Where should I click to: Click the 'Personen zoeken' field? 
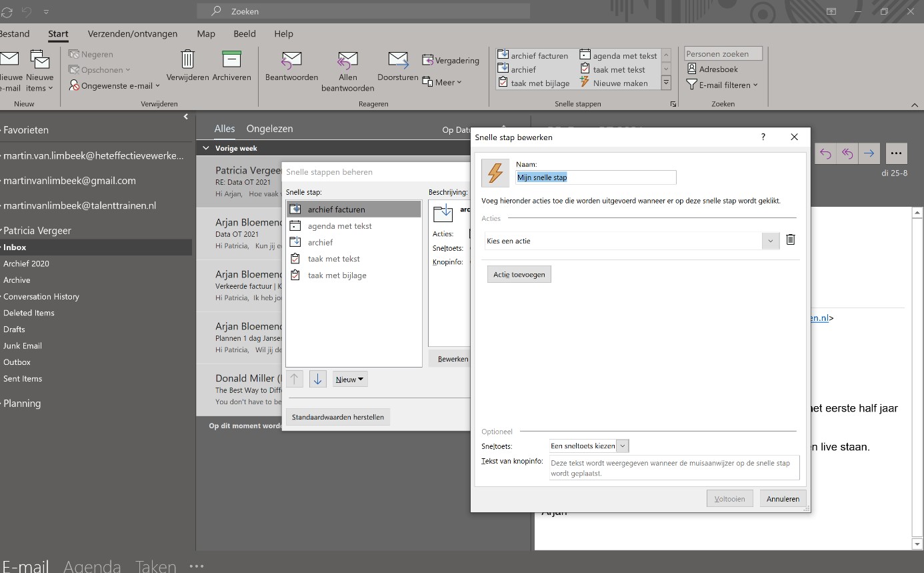point(723,54)
